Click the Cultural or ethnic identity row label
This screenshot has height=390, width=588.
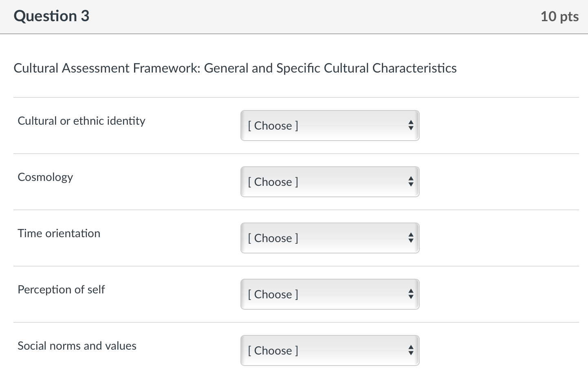(x=81, y=121)
